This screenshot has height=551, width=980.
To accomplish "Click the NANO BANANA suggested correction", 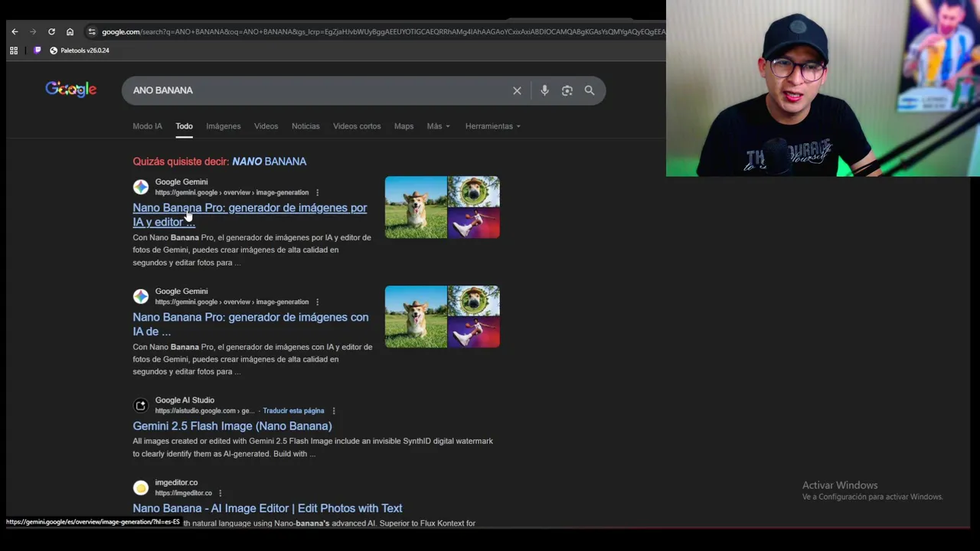I will click(269, 161).
